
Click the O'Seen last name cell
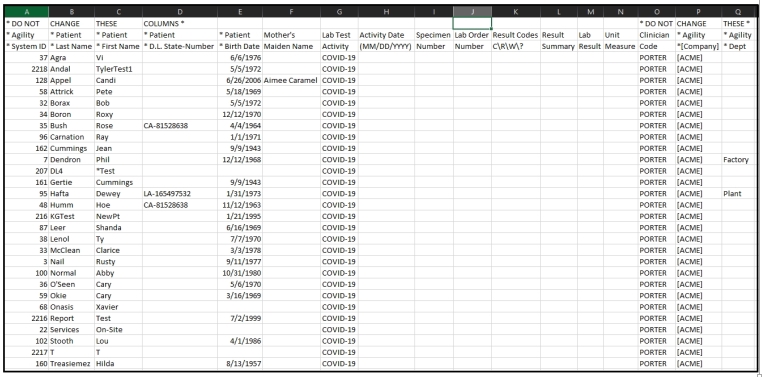(71, 284)
